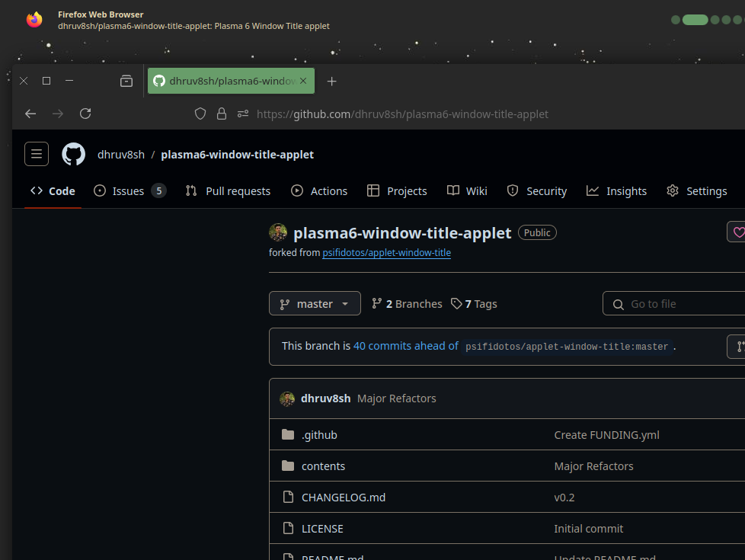
Task: Click the Firefox icon in the top panel
Action: point(34,20)
